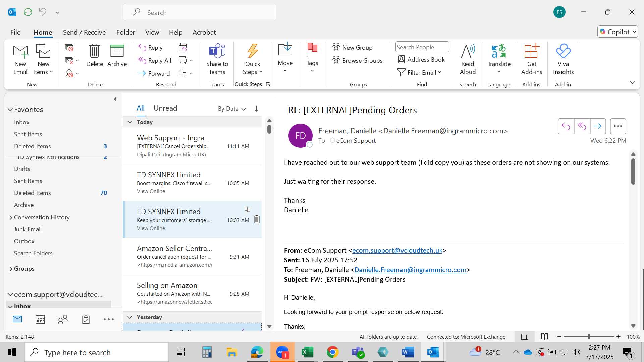
Task: Open the Folder tab
Action: point(125,32)
